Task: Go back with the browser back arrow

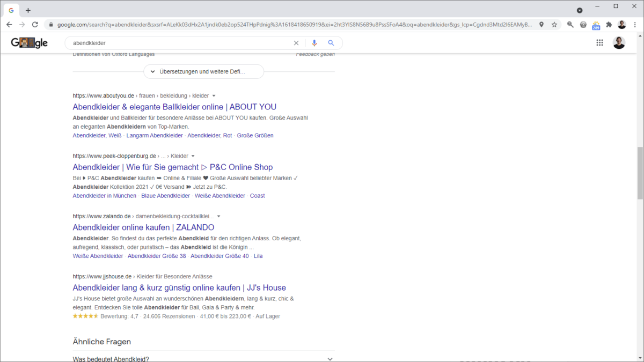Action: [9, 25]
